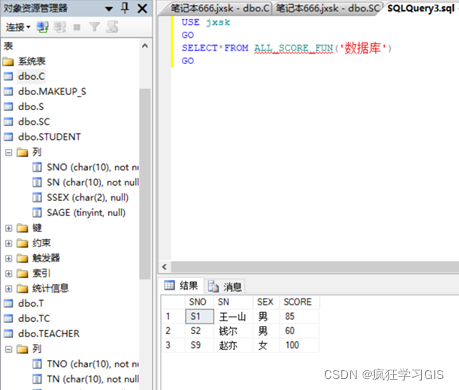The image size is (459, 390).
Task: Expand the 键 folder
Action: tap(9, 228)
